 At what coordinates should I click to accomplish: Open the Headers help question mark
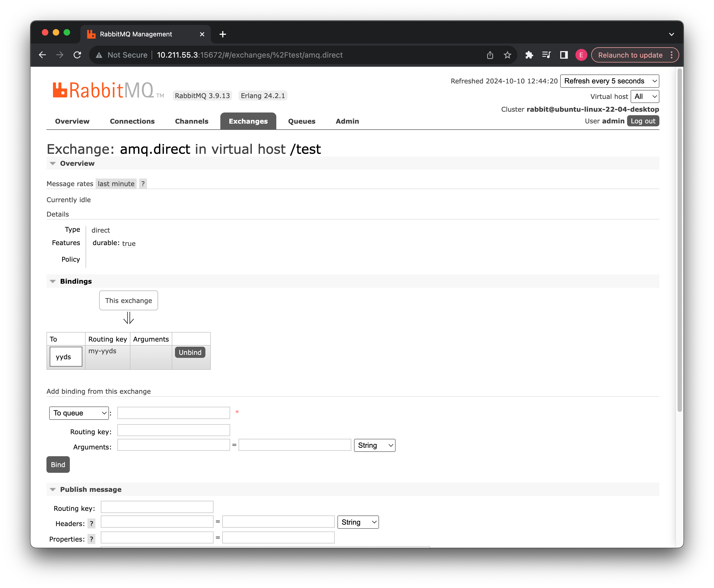[x=91, y=524]
